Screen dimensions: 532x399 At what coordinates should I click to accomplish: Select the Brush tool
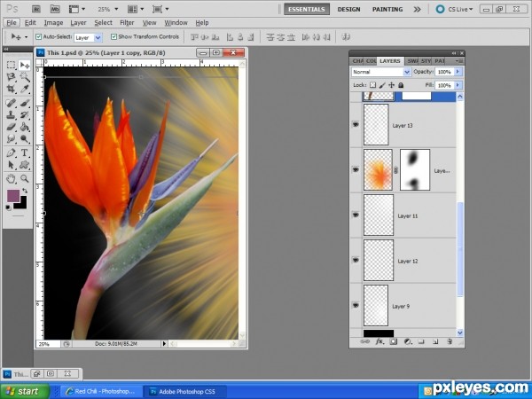(x=25, y=103)
